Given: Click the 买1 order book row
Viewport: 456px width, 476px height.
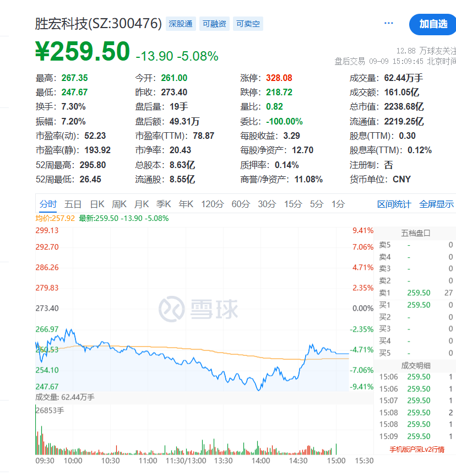Looking at the screenshot, I should pyautogui.click(x=416, y=305).
